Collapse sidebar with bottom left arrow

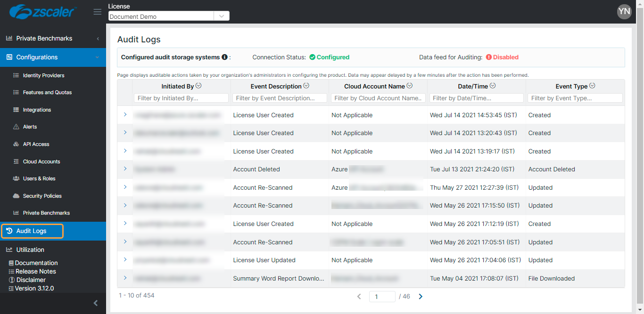(x=96, y=303)
